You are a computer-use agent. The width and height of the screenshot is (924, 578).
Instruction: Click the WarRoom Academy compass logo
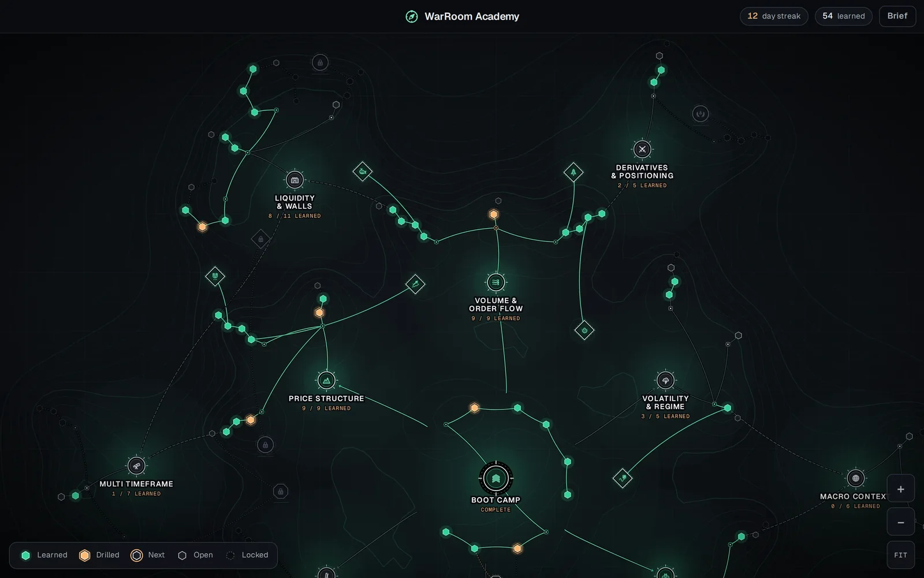pos(412,16)
